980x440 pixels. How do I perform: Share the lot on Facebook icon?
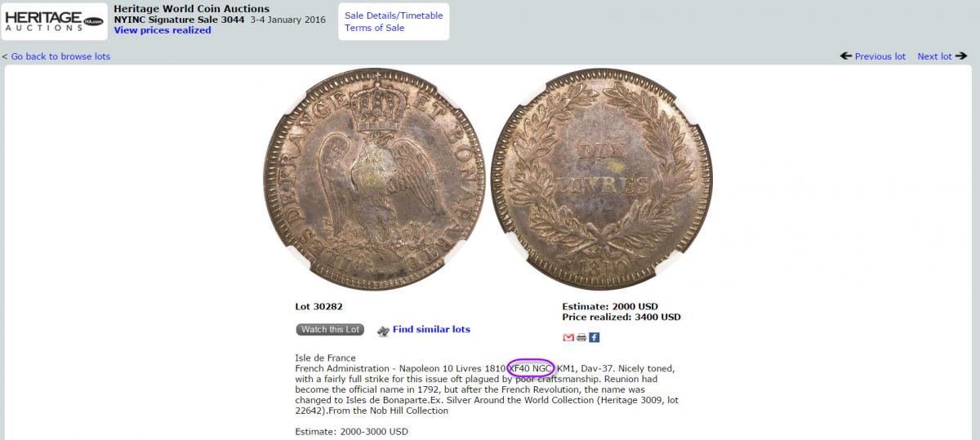click(594, 337)
